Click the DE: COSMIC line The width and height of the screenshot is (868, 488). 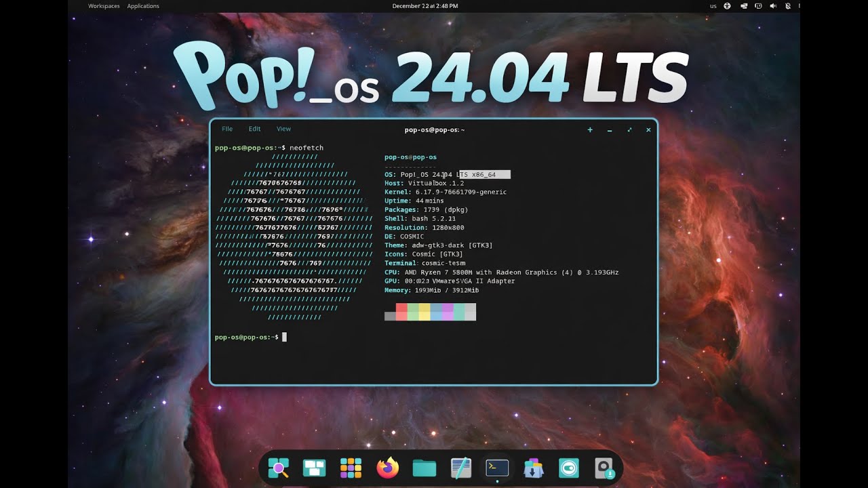(x=404, y=237)
